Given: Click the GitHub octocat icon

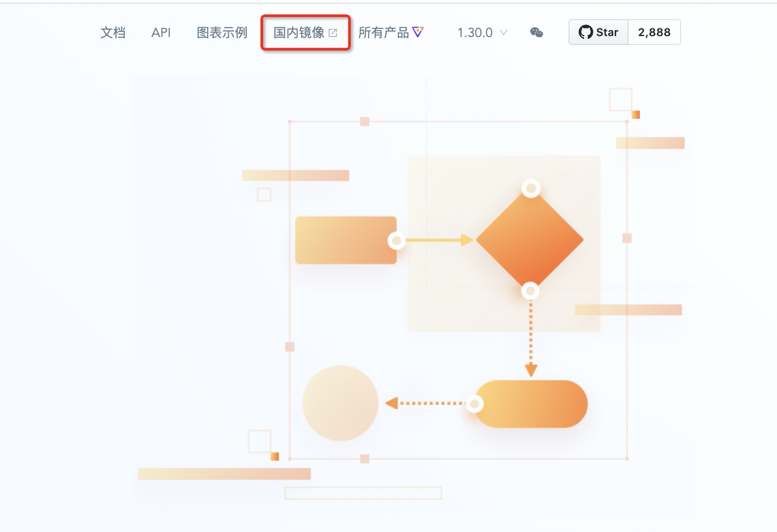Looking at the screenshot, I should point(586,32).
